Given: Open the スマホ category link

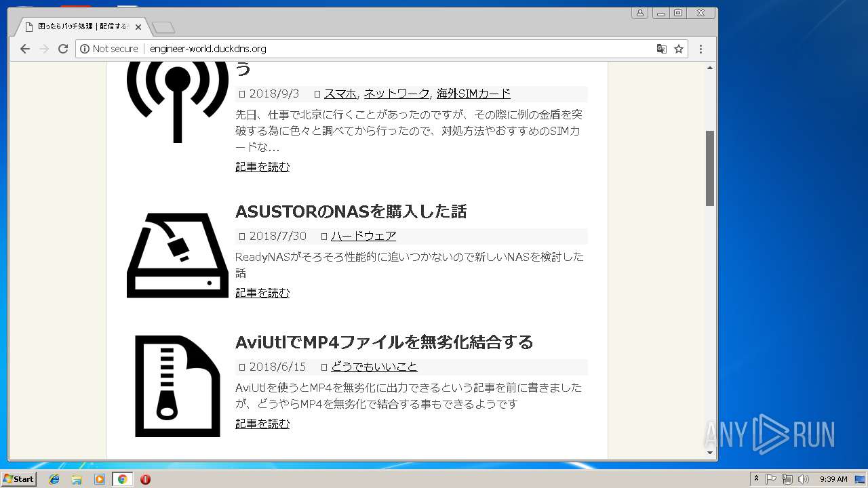Looking at the screenshot, I should coord(340,94).
